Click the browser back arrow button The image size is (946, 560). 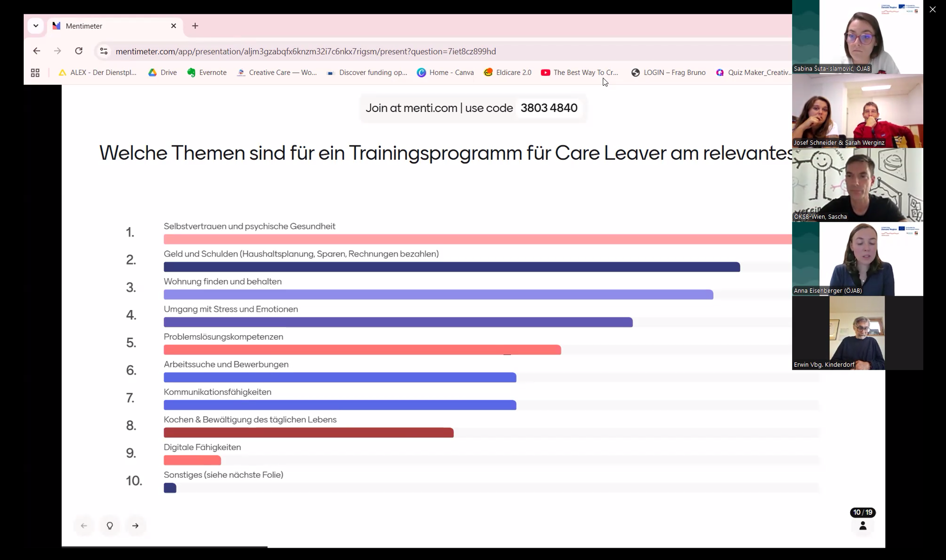(x=36, y=51)
